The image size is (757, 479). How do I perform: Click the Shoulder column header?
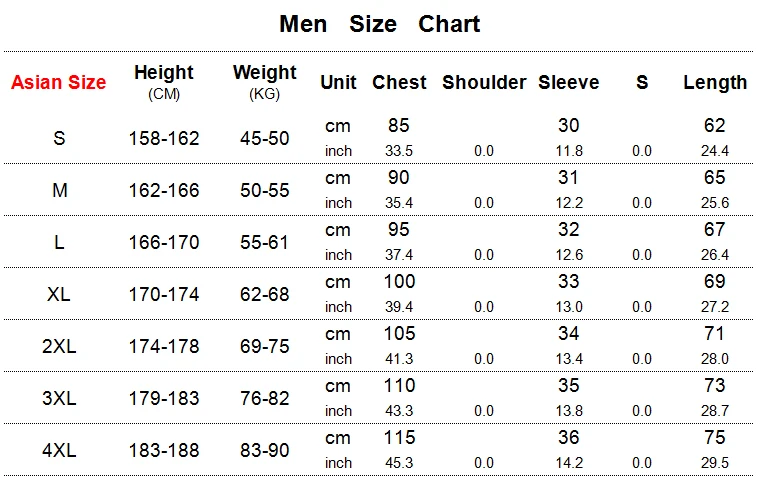(x=484, y=82)
